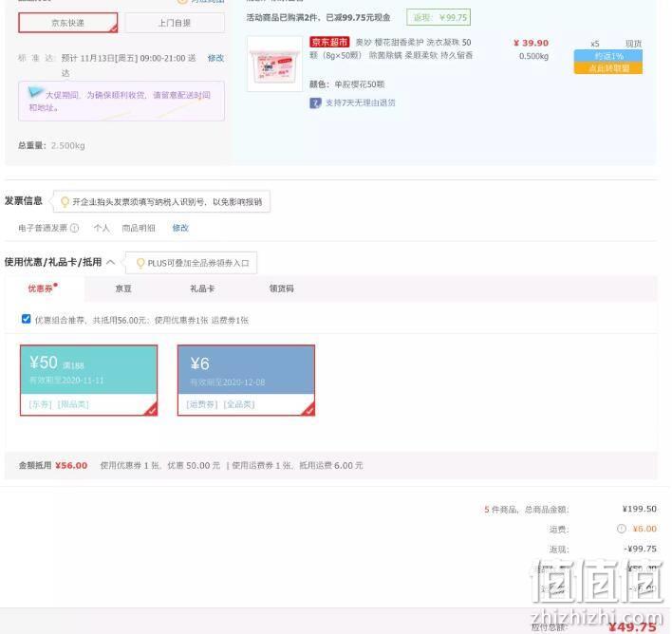
Task: Select 上门自提 pickup option
Action: [175, 23]
